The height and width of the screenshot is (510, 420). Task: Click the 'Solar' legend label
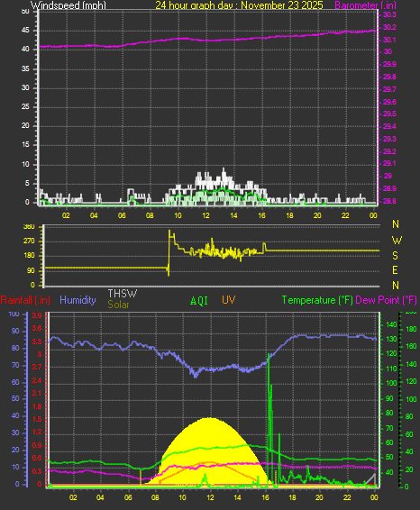coord(118,305)
